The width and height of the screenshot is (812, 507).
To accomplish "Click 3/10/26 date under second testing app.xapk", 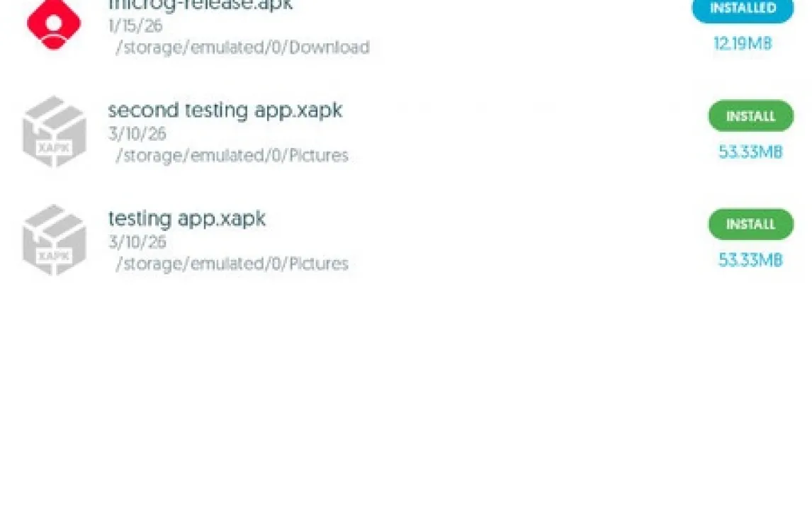I will tap(137, 134).
